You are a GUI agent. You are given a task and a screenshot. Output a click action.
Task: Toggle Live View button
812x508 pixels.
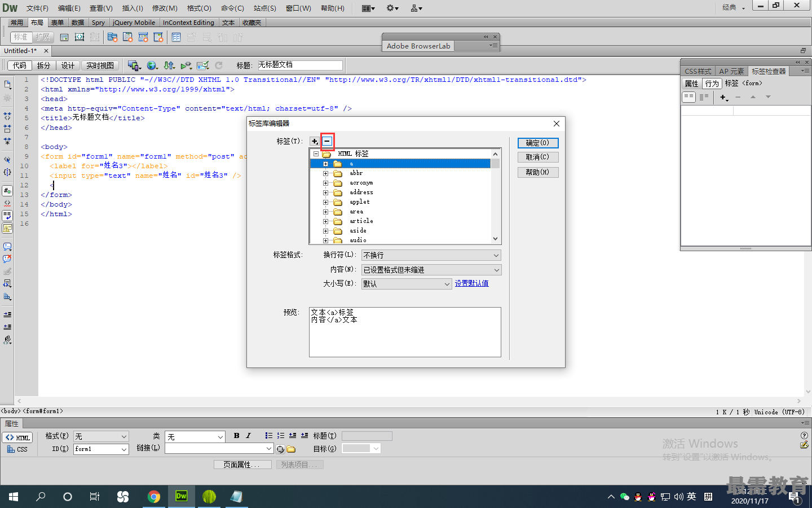[x=100, y=65]
